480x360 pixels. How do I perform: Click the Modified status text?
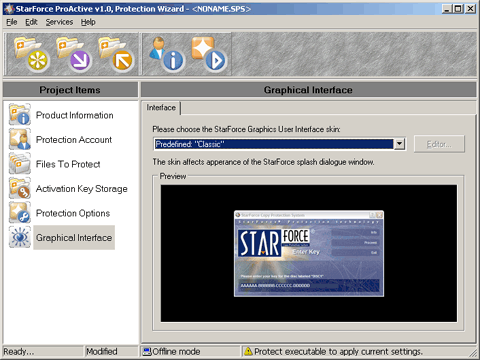tap(102, 352)
